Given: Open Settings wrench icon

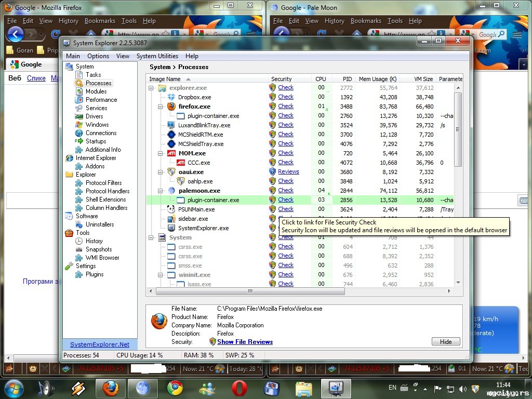Looking at the screenshot, I should 69,266.
